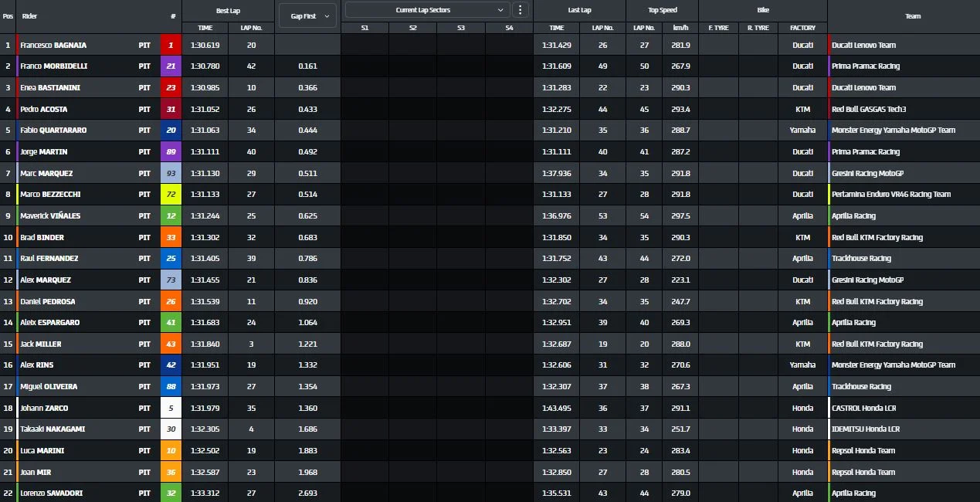Screen dimensions: 980x502
Task: Select the S2 sector column header
Action: [x=412, y=28]
